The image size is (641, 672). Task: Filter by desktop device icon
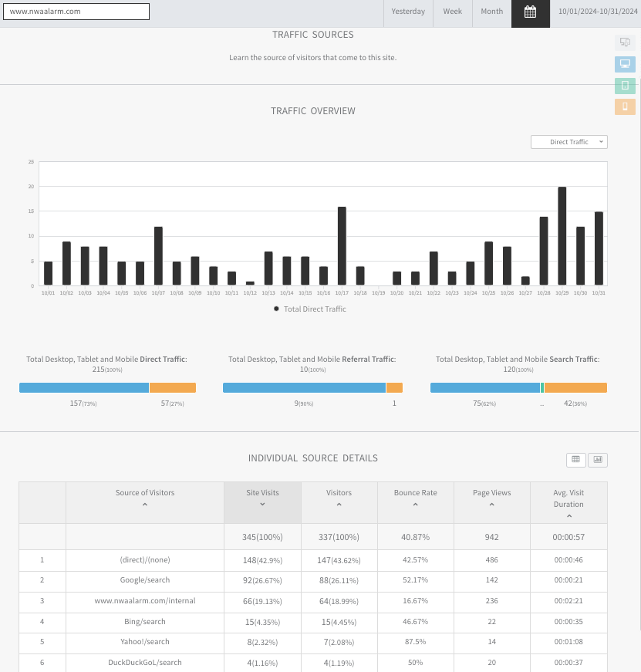click(625, 64)
